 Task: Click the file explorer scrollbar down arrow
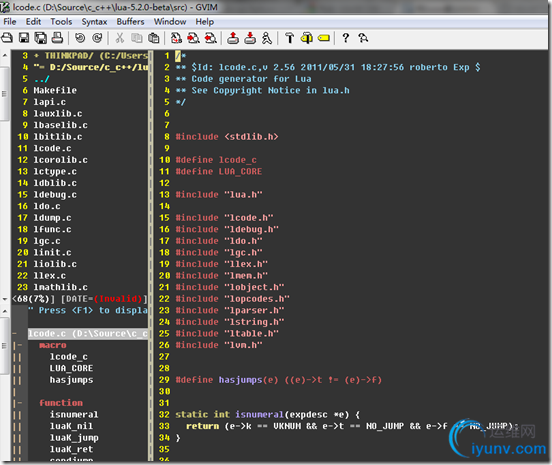(x=5, y=299)
